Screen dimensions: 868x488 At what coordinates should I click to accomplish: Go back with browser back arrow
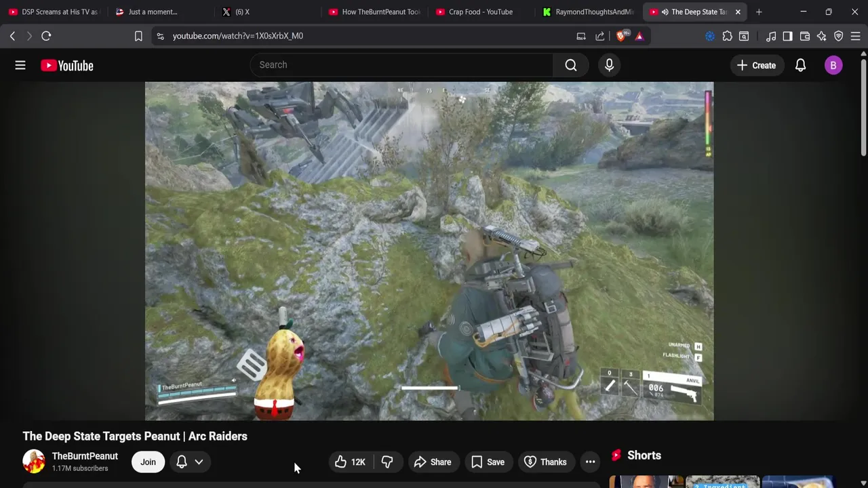point(12,36)
